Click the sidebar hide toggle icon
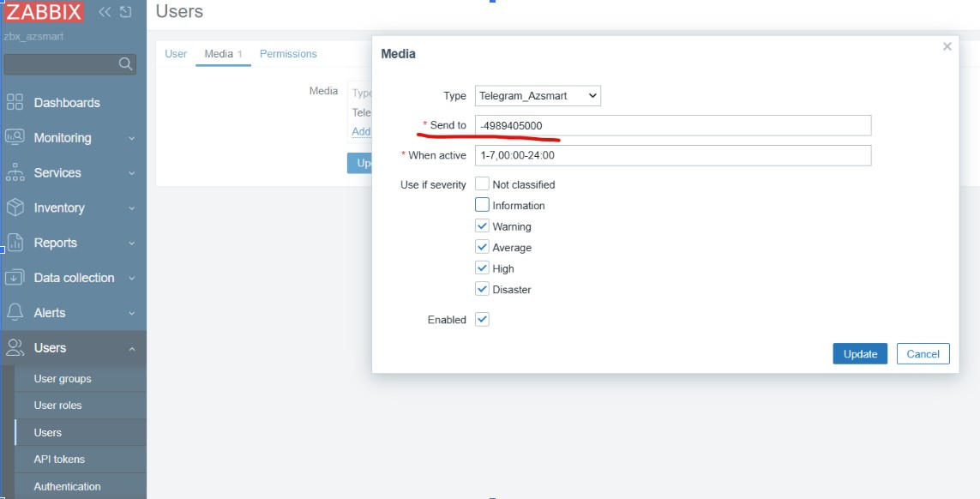 pyautogui.click(x=126, y=12)
